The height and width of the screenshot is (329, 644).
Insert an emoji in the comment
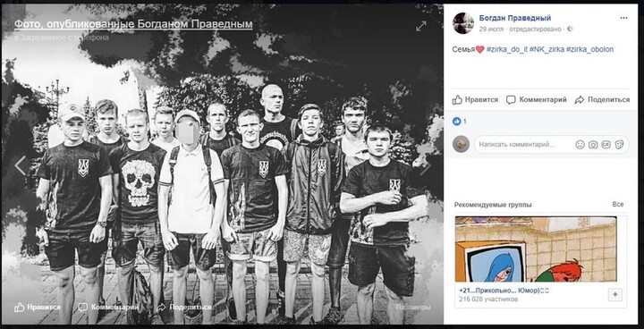[580, 145]
